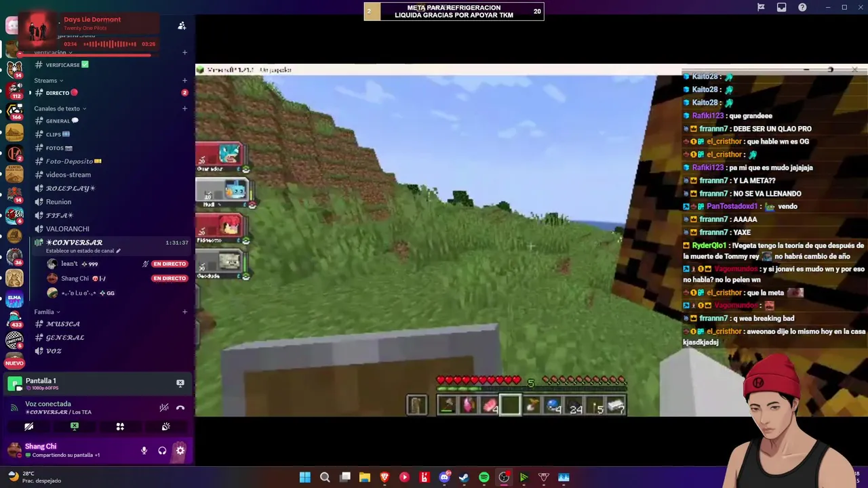Open taskbar search
The width and height of the screenshot is (868, 488).
click(x=325, y=477)
